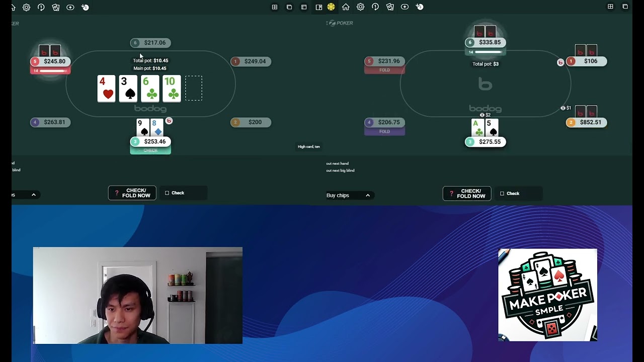Image resolution: width=644 pixels, height=362 pixels.
Task: Click the 'High card, ten' hand label
Action: (x=309, y=147)
